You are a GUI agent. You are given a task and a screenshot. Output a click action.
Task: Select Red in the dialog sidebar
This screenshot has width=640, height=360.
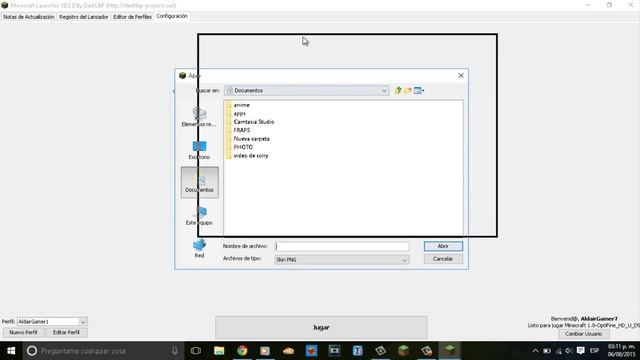199,248
